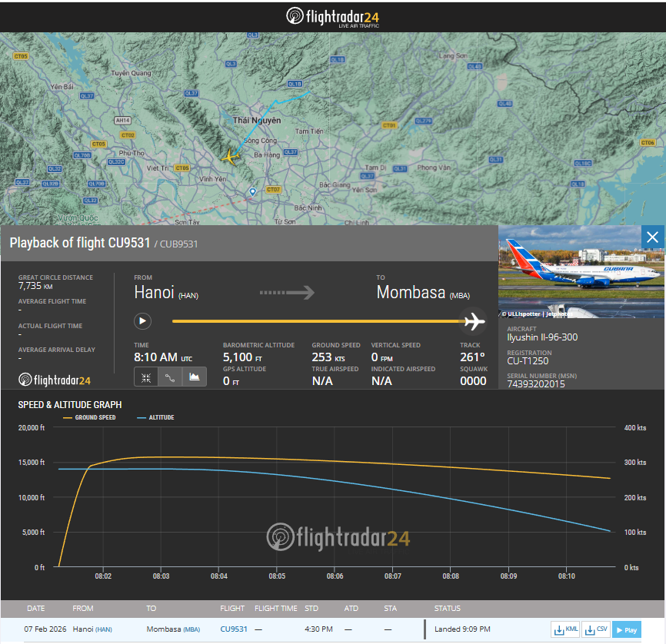
Task: Click the blue location pin on the map
Action: click(253, 192)
